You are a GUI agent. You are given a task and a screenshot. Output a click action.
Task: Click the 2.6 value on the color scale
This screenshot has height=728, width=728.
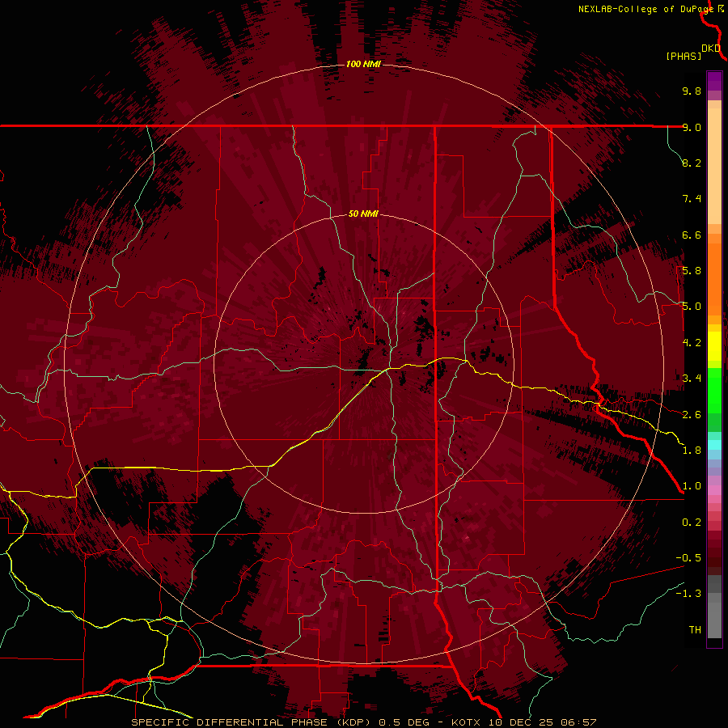pos(692,415)
